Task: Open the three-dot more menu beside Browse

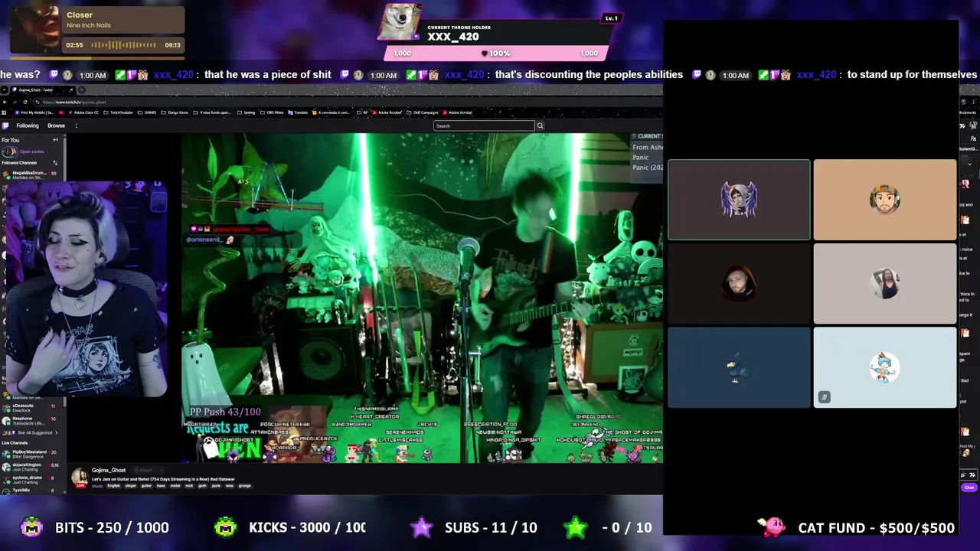Action: 76,126
